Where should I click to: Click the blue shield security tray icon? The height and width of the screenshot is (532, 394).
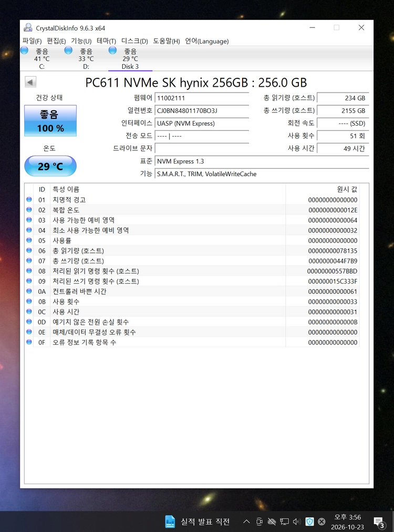pyautogui.click(x=309, y=521)
